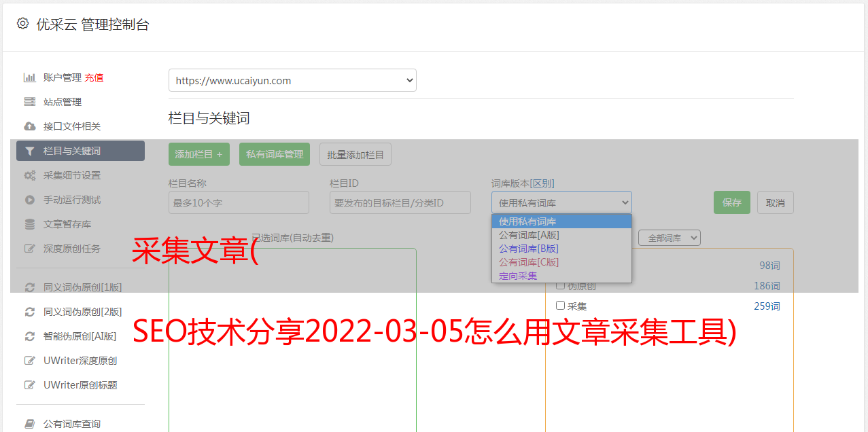Open 手动运行测试 via its play icon
This screenshot has height=432, width=868.
tap(29, 200)
